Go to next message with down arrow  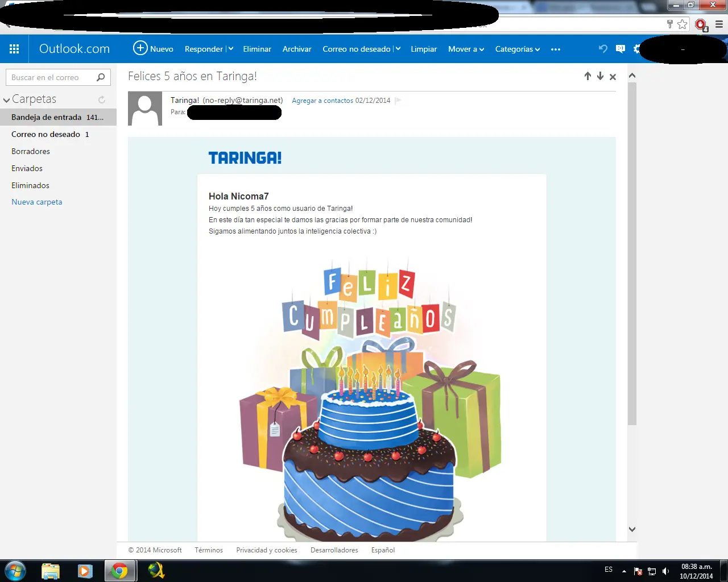[x=600, y=76]
